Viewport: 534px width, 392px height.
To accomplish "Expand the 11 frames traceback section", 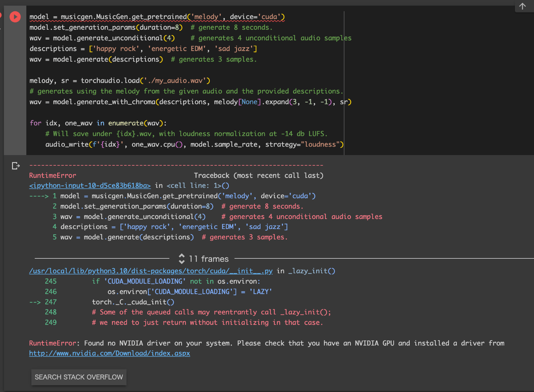I will point(204,259).
